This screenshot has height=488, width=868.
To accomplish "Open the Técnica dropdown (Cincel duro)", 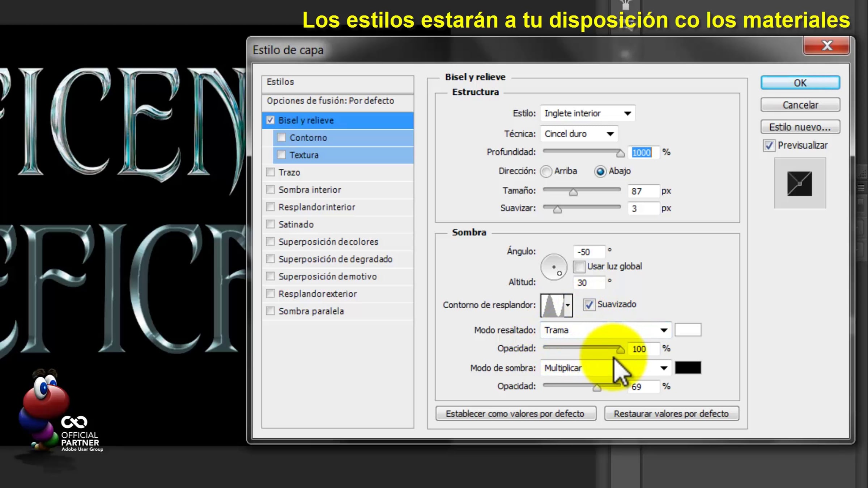I will coord(579,134).
